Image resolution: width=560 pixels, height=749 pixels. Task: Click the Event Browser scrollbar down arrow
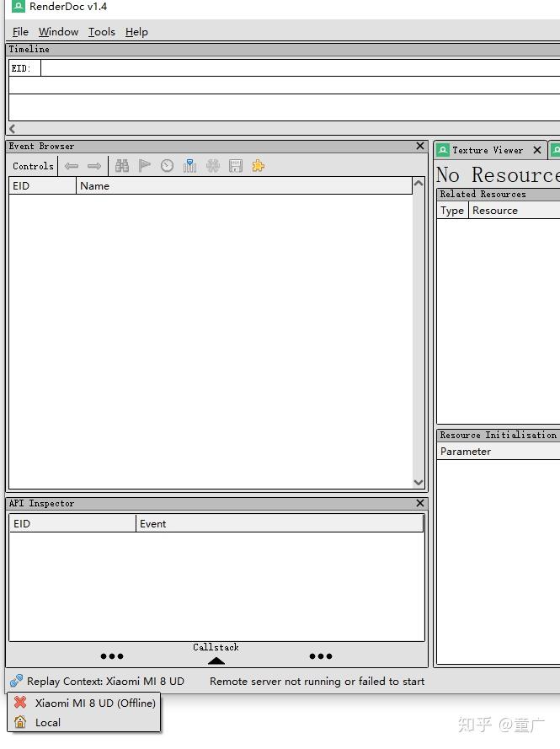pyautogui.click(x=419, y=483)
